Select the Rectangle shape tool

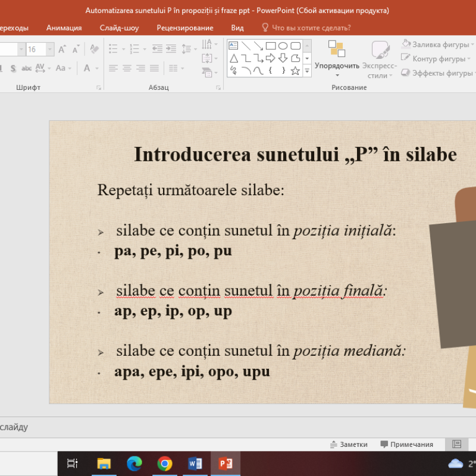click(x=270, y=46)
